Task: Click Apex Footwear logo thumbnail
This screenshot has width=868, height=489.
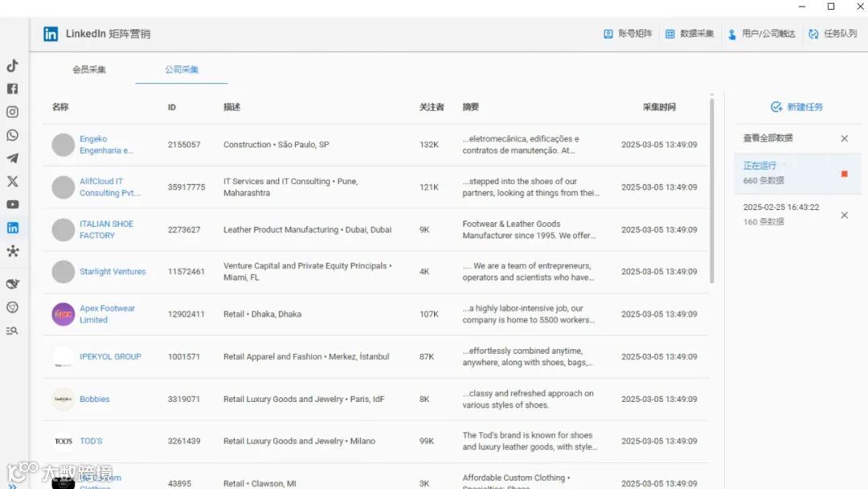Action: pyautogui.click(x=63, y=314)
